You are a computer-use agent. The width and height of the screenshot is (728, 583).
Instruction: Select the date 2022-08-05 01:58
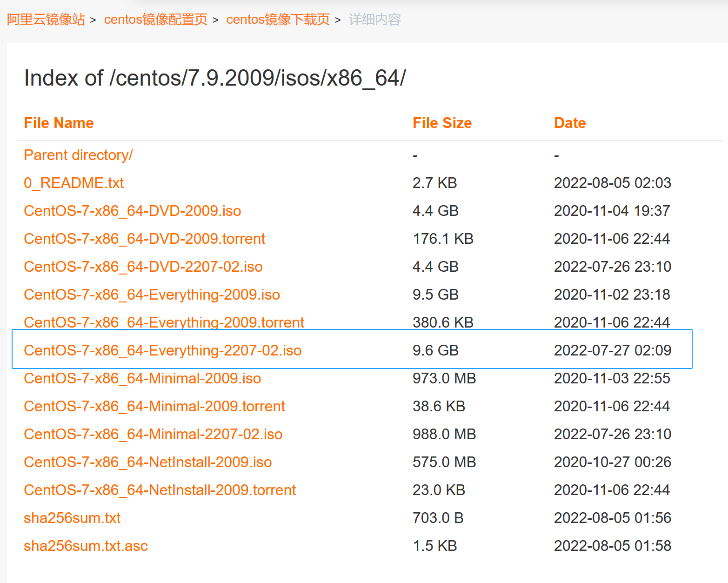tap(613, 546)
